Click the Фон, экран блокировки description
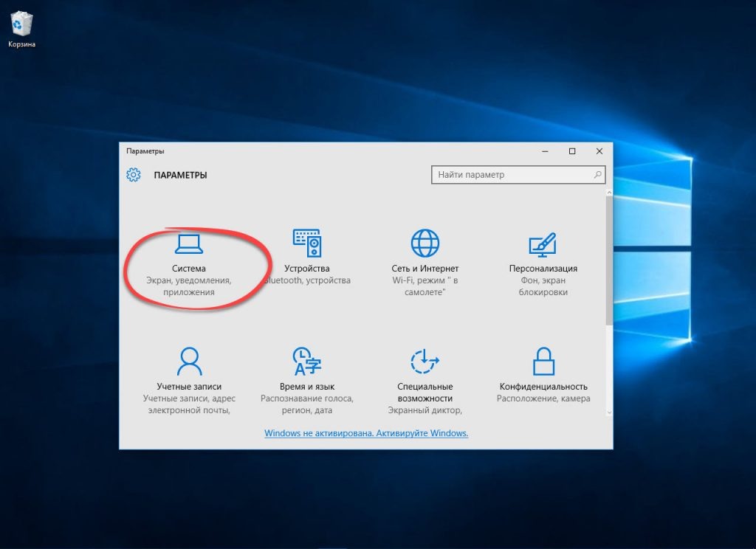Viewport: 756px width, 549px height. tap(543, 286)
